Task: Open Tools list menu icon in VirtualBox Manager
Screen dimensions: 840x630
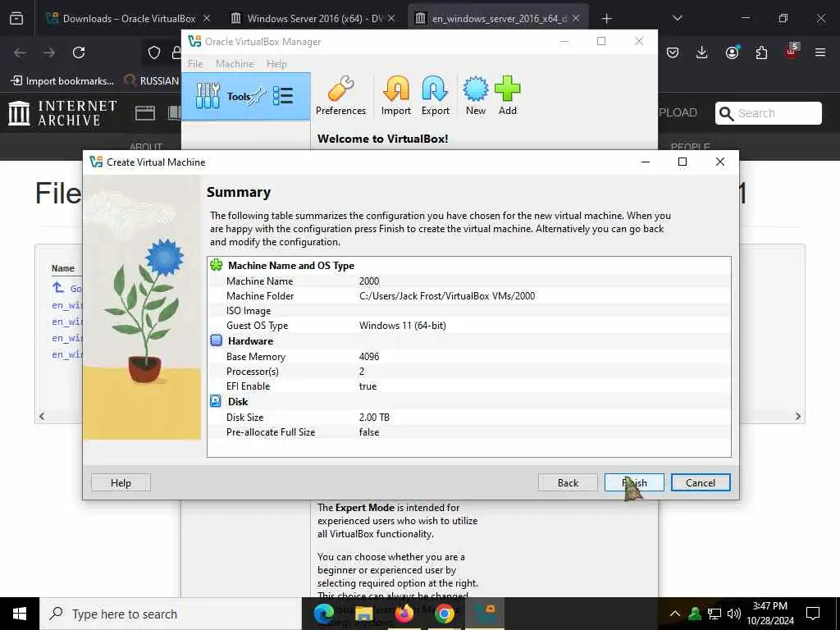Action: pos(283,97)
